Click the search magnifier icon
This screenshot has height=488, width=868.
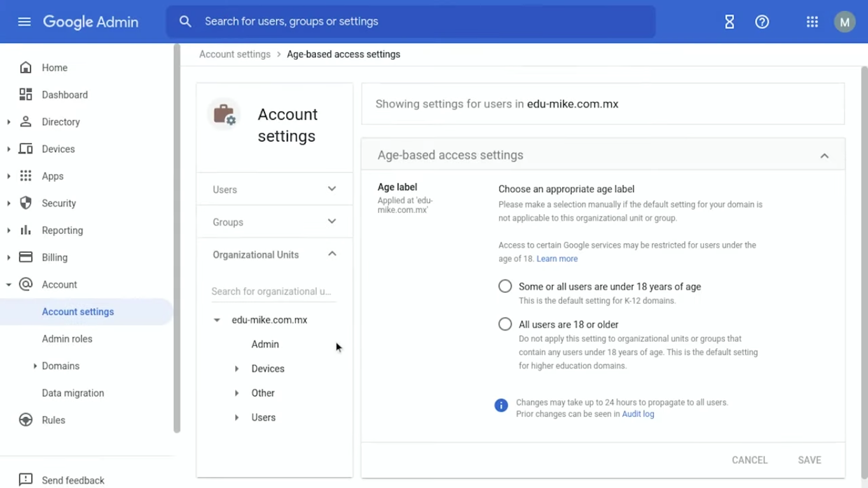[x=185, y=22]
